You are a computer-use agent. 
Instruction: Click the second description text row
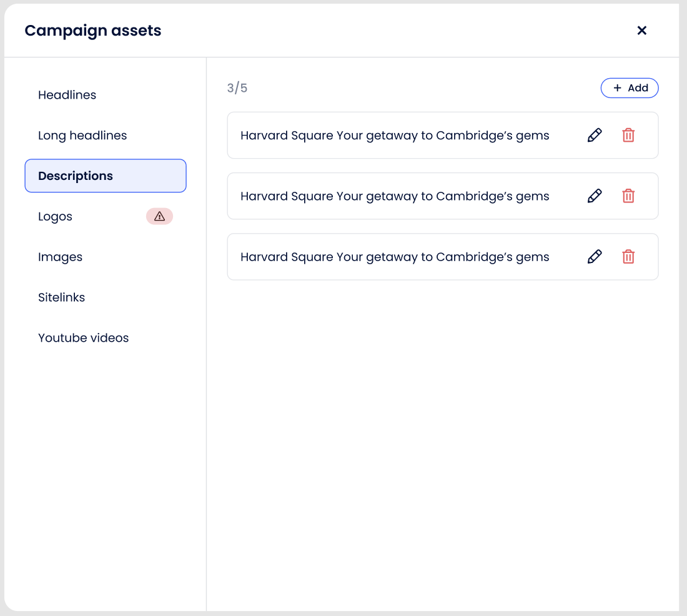(395, 196)
